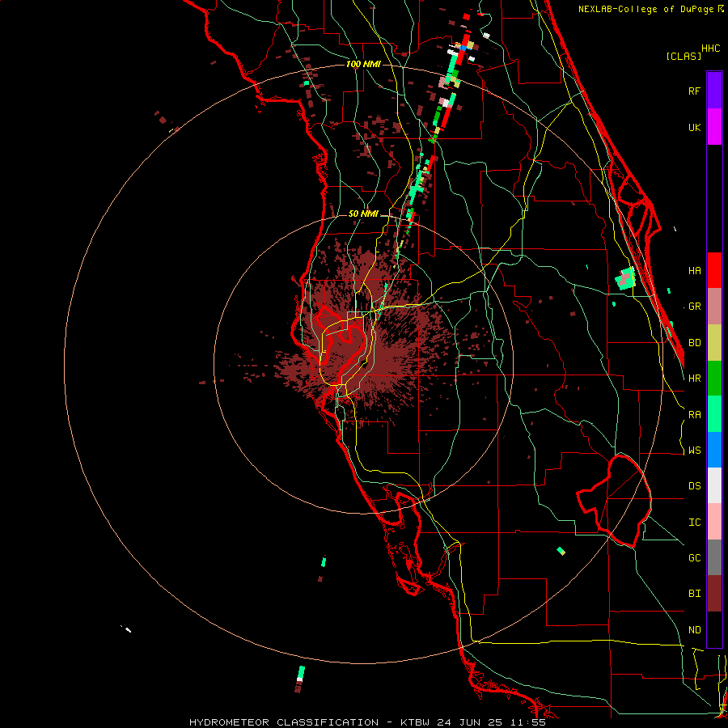Select the BD yellow legend swatch
The image size is (728, 728).
tap(714, 343)
